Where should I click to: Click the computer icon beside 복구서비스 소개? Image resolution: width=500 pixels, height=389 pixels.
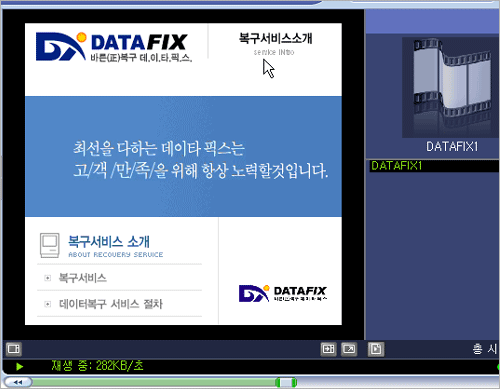click(x=50, y=245)
